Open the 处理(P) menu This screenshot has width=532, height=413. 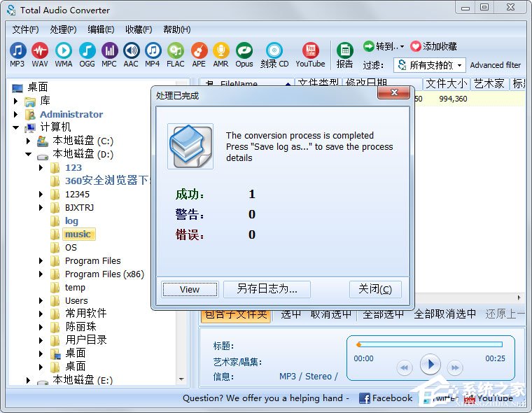pos(63,29)
